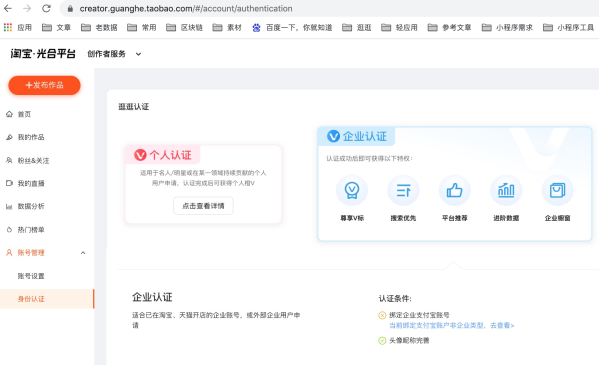Open 数据分析 in the sidebar
The height and width of the screenshot is (365, 599).
31,206
